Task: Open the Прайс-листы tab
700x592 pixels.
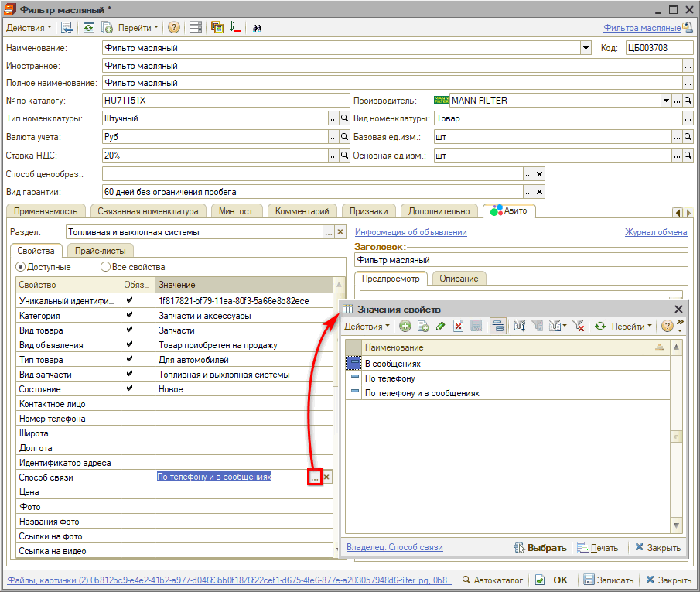Action: pyautogui.click(x=101, y=251)
